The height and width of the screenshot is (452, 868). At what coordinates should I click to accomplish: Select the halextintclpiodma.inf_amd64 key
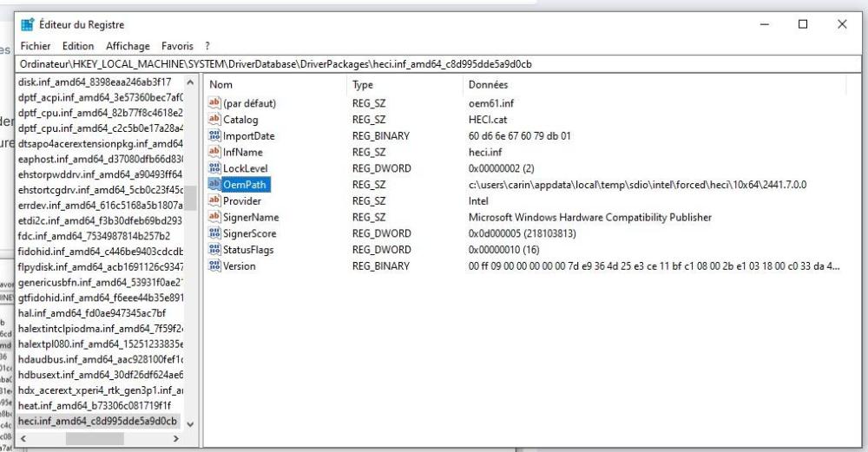pyautogui.click(x=100, y=329)
